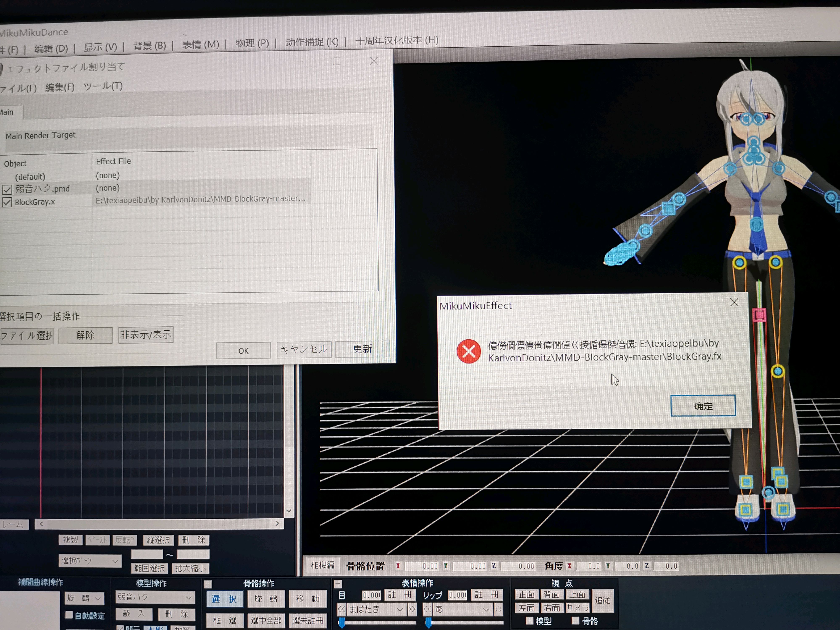Click the 非表示/表示 button

tap(146, 335)
